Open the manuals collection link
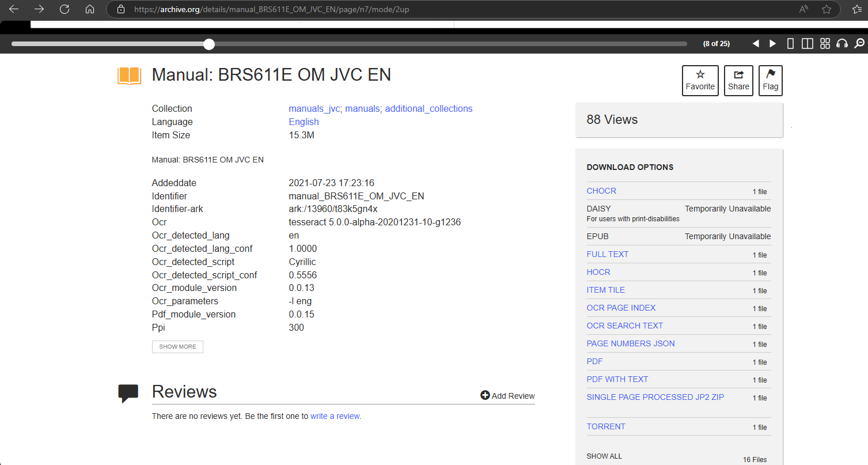The image size is (868, 465). tap(362, 108)
